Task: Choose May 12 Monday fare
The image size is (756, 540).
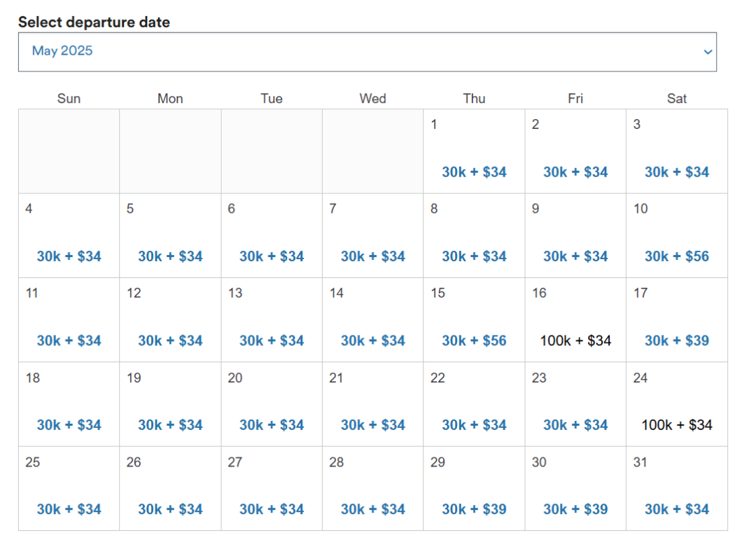Action: tap(170, 320)
